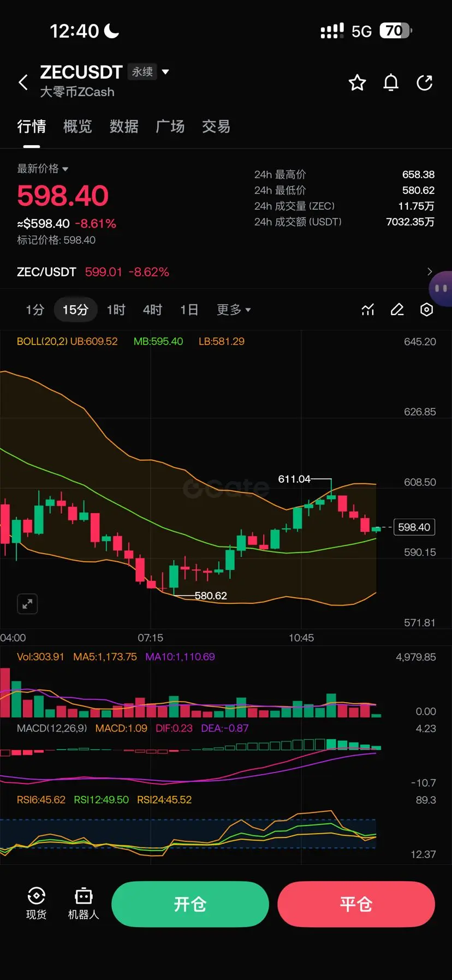Open drawing tools pencil icon
This screenshot has width=452, height=980.
397,310
